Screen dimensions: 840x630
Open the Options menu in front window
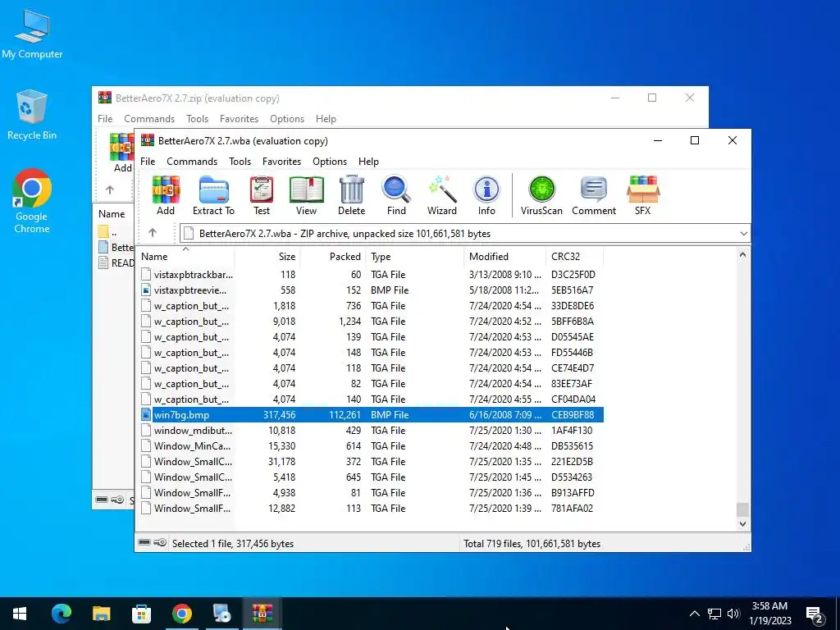tap(330, 162)
